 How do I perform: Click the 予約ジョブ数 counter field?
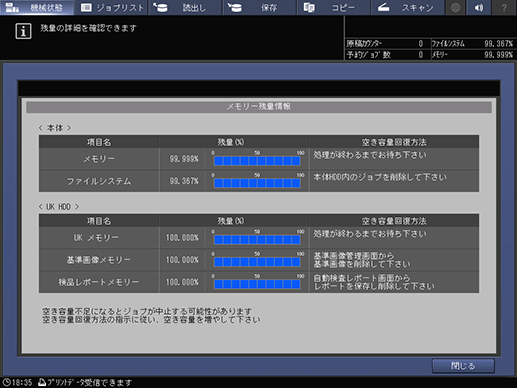[x=387, y=55]
